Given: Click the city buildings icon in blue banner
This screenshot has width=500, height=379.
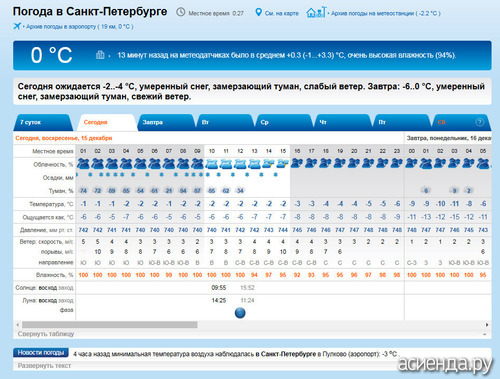Looking at the screenshot, I should tap(100, 55).
